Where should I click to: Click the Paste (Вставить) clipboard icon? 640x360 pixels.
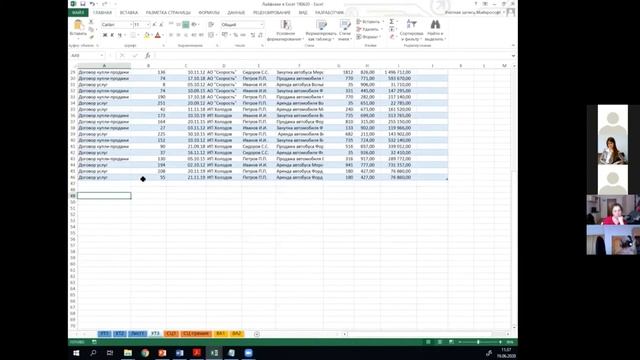pos(78,25)
